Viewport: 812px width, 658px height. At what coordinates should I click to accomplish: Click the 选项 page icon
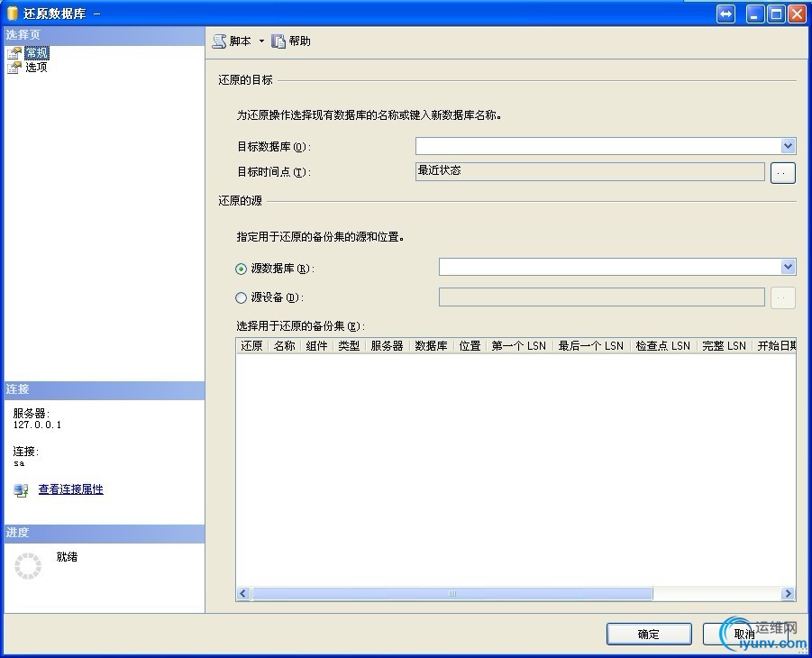coord(14,68)
